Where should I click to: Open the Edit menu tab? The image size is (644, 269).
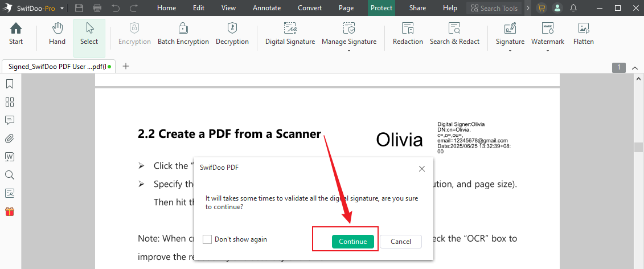click(199, 8)
